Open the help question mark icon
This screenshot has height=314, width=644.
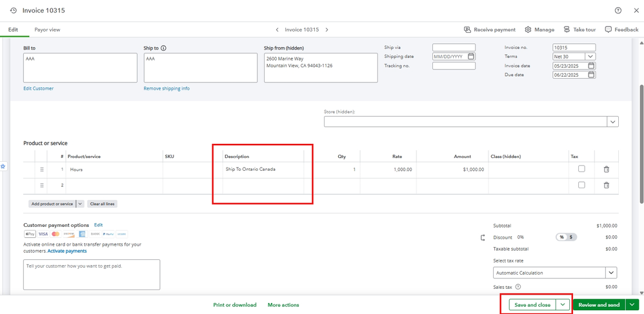click(x=618, y=11)
